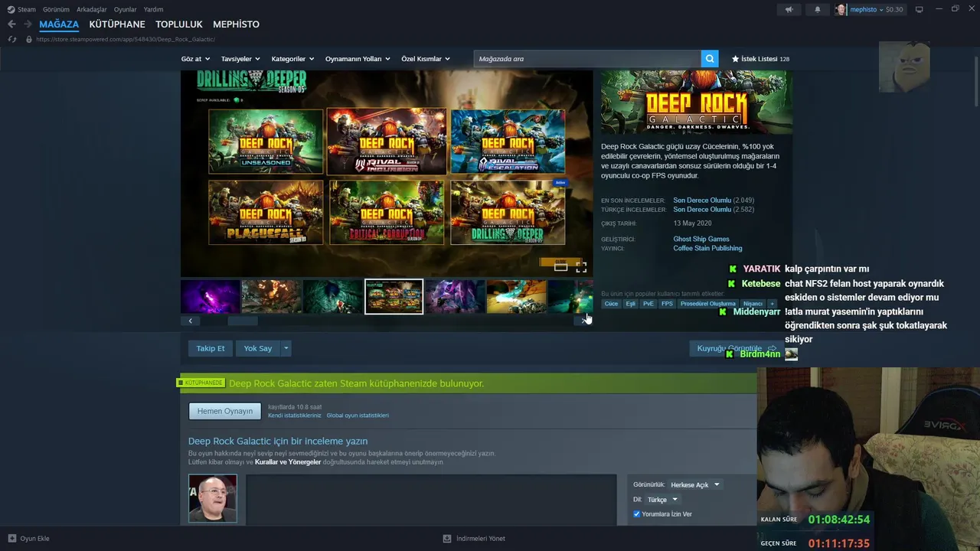This screenshot has width=980, height=551.
Task: Go forward with the right arrow
Action: pos(28,24)
